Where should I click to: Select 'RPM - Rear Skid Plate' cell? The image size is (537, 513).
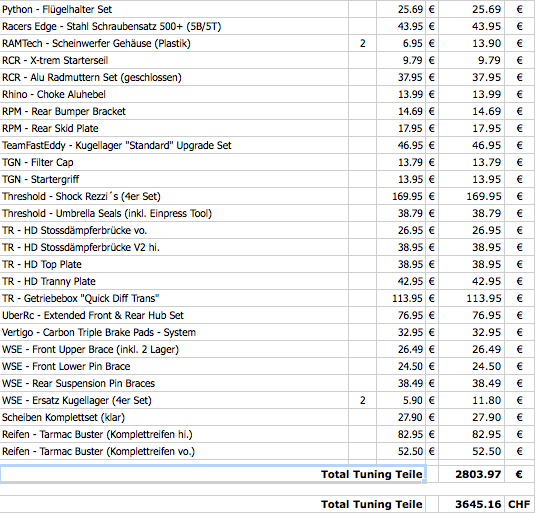174,128
